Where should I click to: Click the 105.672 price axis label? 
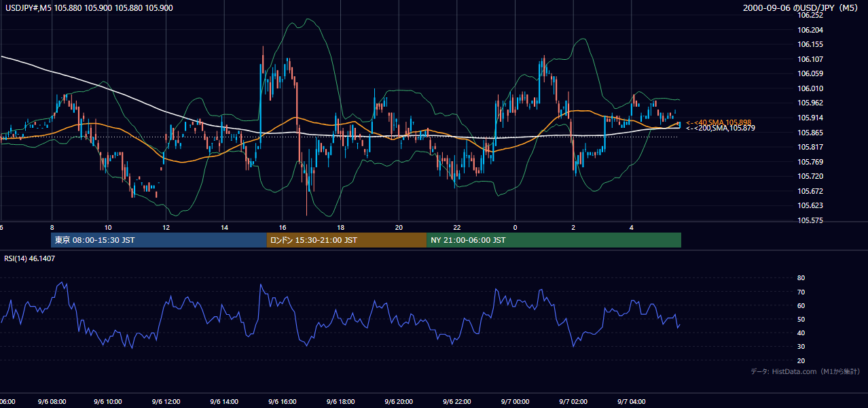[x=810, y=191]
